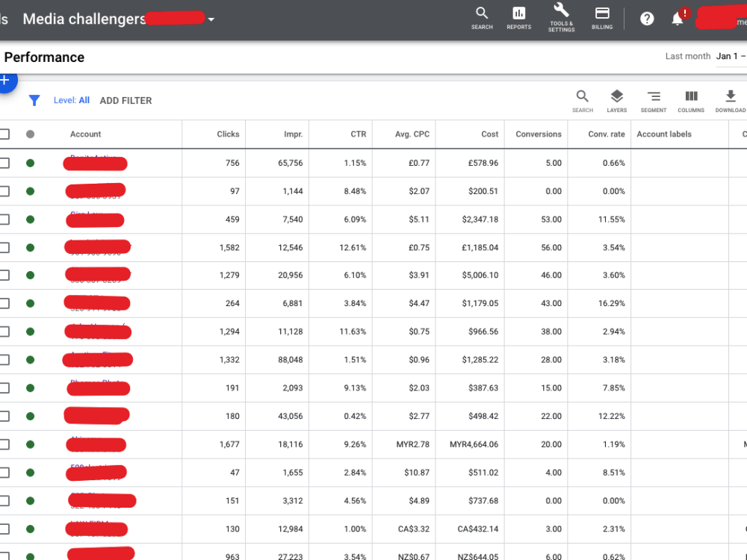Viewport: 747px width, 560px height.
Task: Expand Media challengers account dropdown arrow
Action: pos(211,19)
